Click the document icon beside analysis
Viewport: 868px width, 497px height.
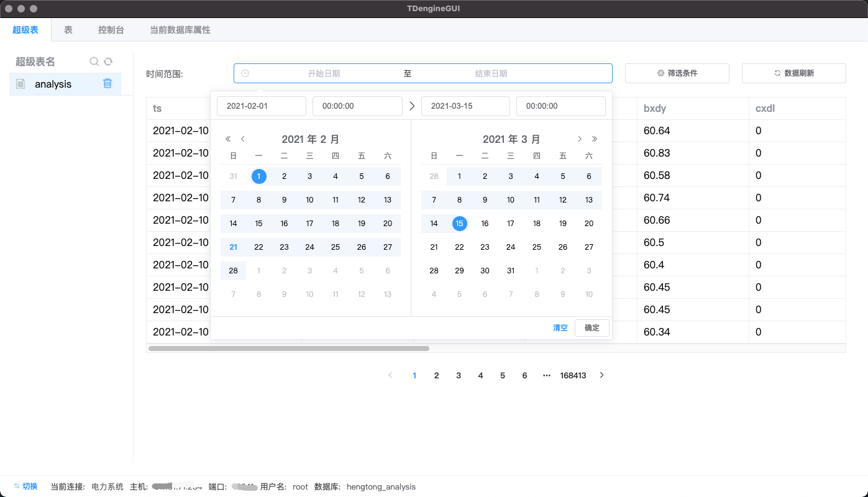pyautogui.click(x=21, y=84)
